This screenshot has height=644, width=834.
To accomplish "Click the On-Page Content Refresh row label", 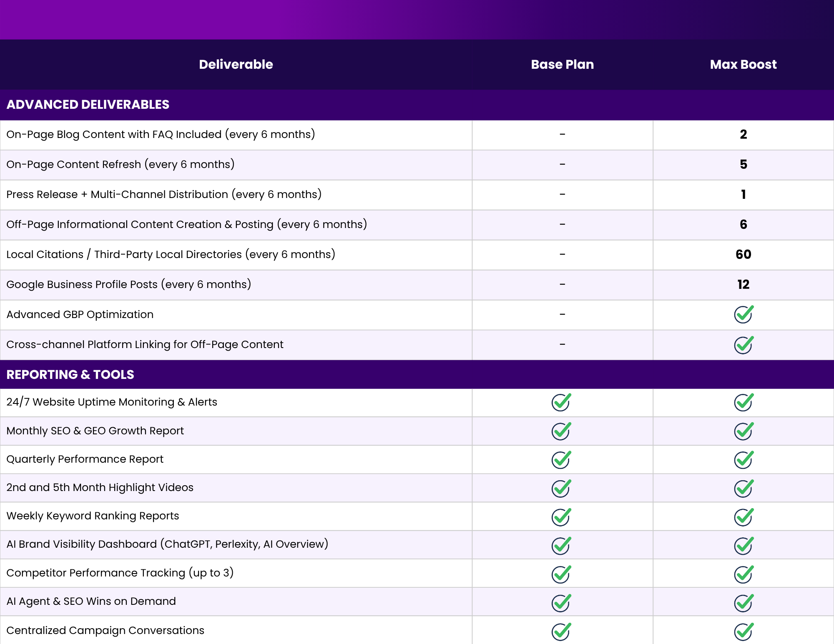I will tap(121, 165).
